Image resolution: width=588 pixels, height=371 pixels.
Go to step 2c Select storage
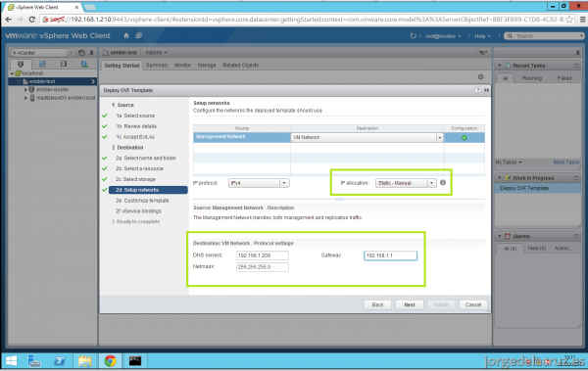(135, 179)
